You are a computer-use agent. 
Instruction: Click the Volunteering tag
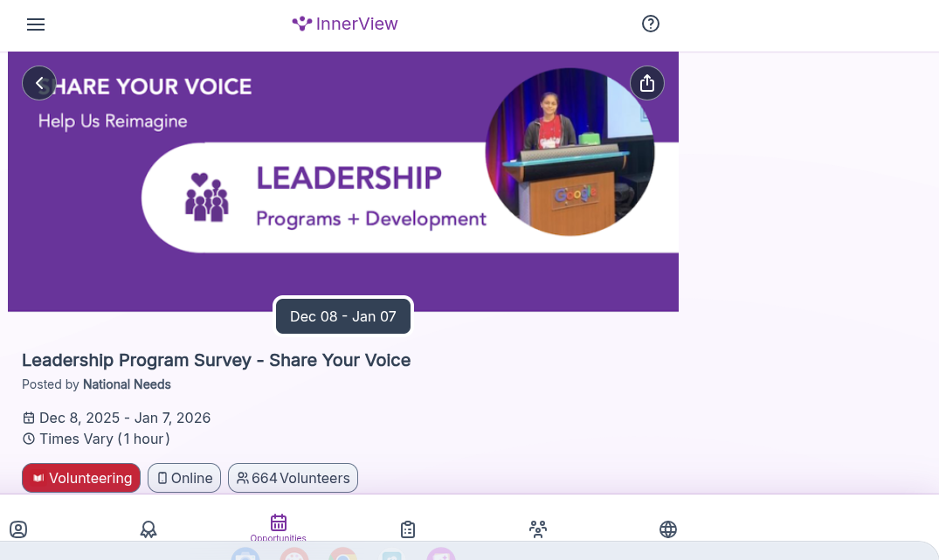tap(81, 478)
